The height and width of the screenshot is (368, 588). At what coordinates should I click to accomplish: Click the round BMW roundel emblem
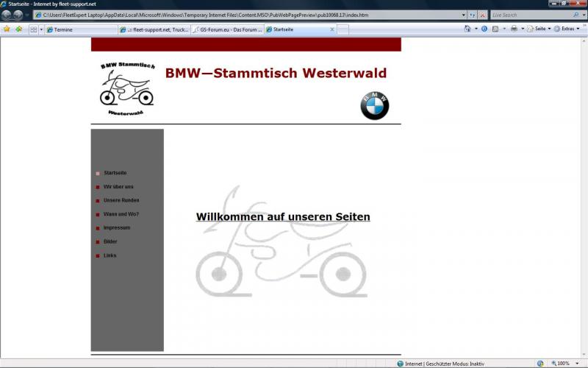pos(375,105)
